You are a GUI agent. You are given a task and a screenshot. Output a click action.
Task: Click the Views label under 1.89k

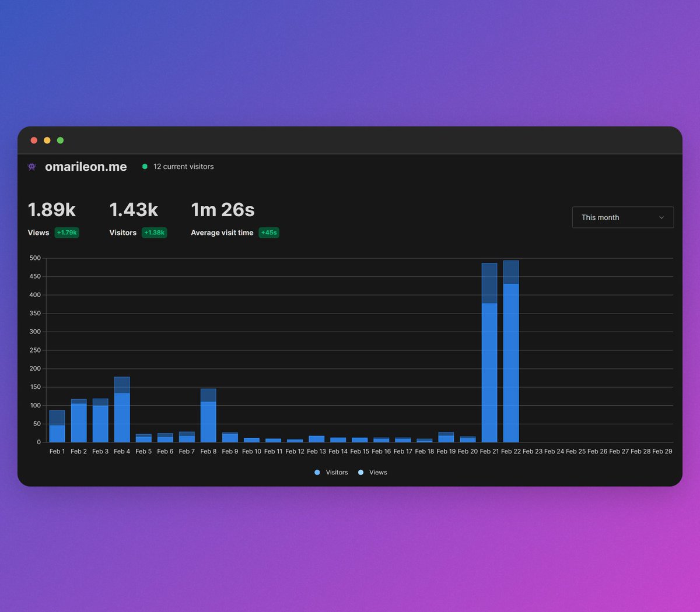pyautogui.click(x=38, y=233)
